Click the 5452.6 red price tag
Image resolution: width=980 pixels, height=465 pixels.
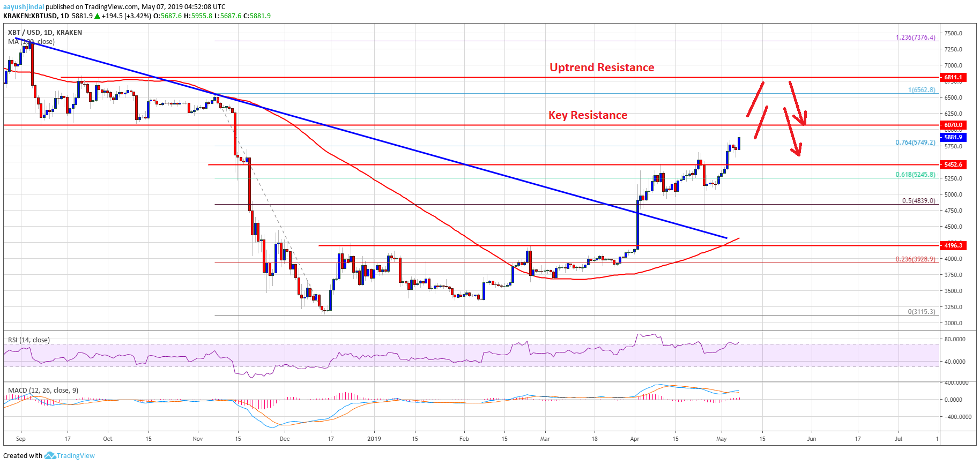953,164
